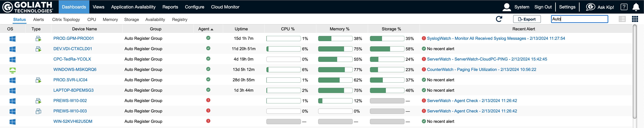The height and width of the screenshot is (128, 644).
Task: Switch to the Citrix Topology tab
Action: [66, 19]
